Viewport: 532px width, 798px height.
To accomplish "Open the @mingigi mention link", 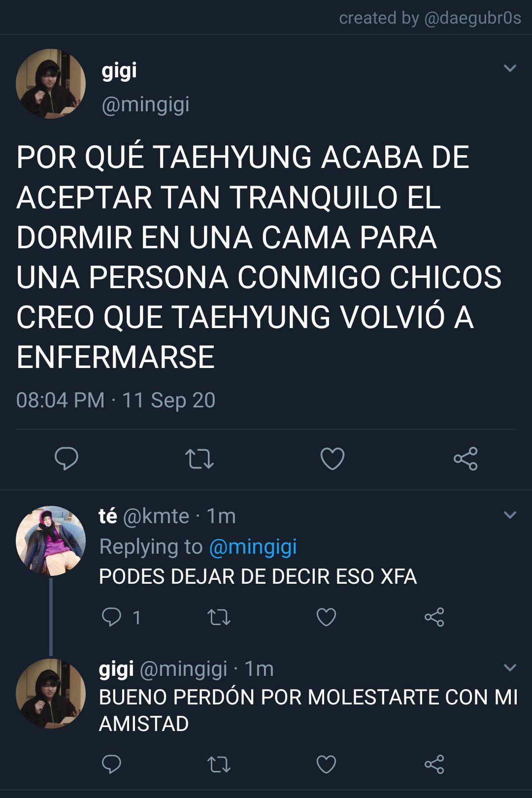I will point(253,547).
